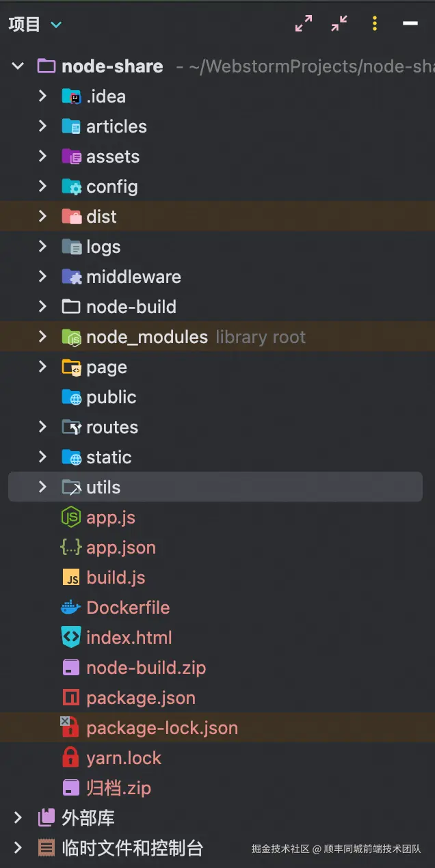This screenshot has width=435, height=868.
Task: Click the Docker icon beside Dockerfile
Action: coord(71,608)
